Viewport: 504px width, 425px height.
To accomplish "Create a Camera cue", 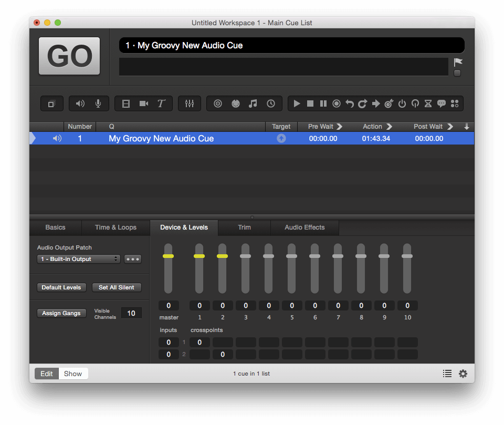I will click(x=143, y=103).
